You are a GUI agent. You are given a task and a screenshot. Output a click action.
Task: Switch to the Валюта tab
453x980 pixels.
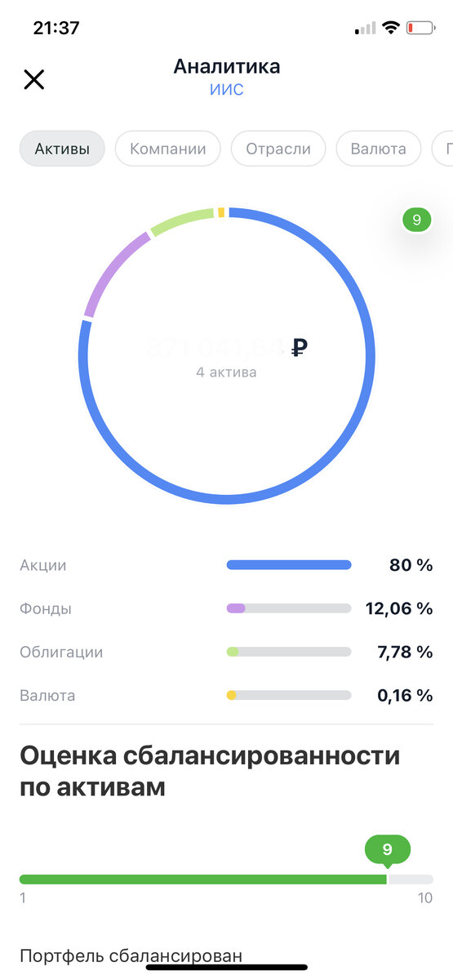(x=378, y=149)
